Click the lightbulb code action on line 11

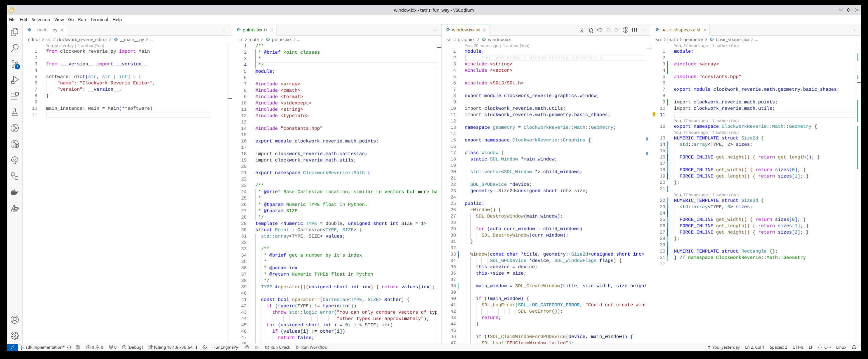[654, 114]
